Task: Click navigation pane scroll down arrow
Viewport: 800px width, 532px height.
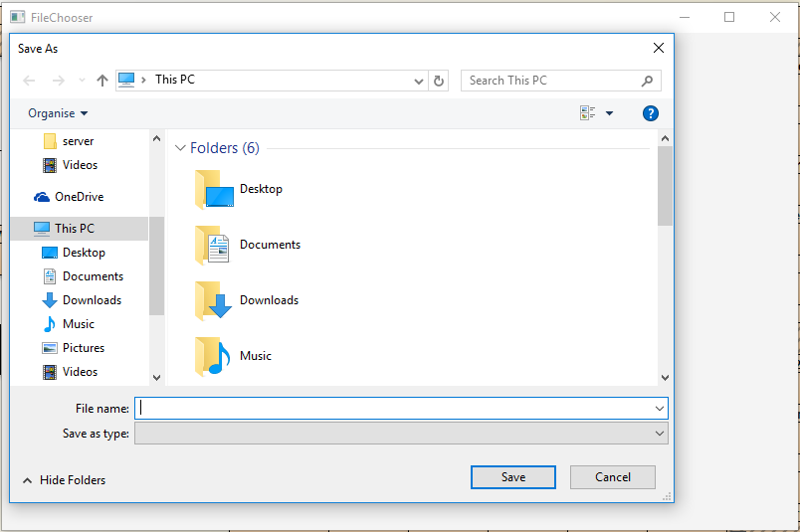Action: 156,378
